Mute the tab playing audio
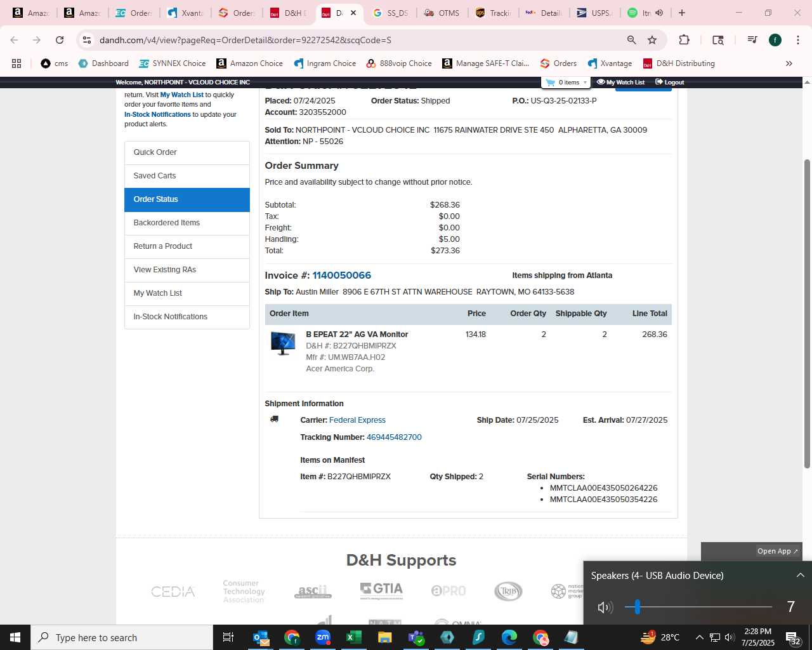812x650 pixels. (659, 13)
